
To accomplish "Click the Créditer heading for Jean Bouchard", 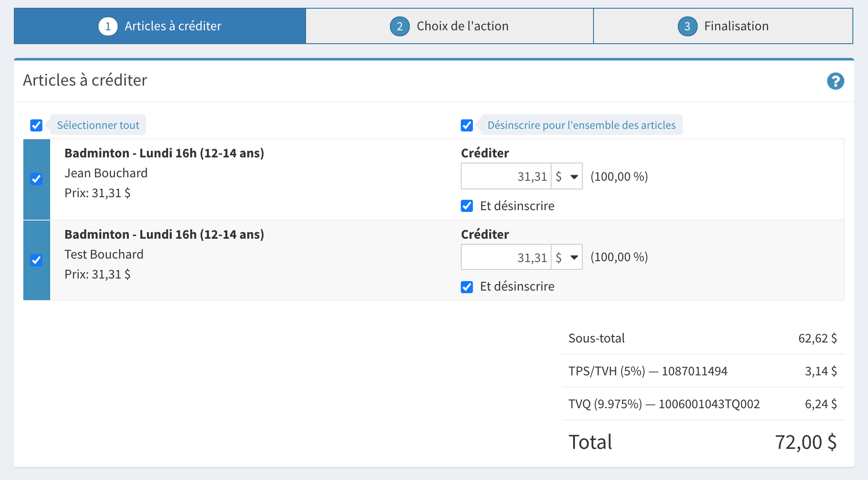I will (x=485, y=153).
